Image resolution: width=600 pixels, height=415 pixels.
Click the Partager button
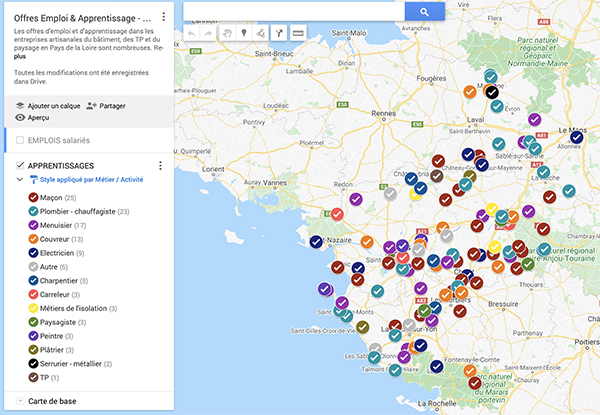pyautogui.click(x=106, y=105)
